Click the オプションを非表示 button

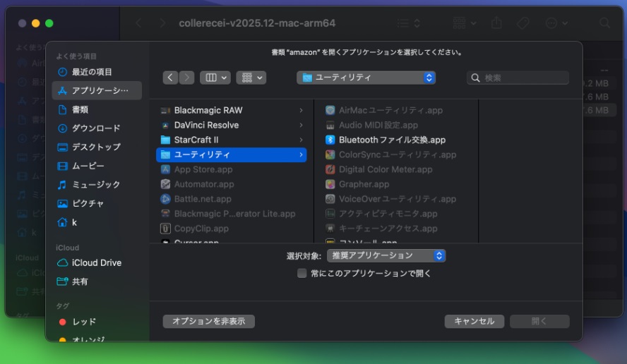pyautogui.click(x=208, y=321)
